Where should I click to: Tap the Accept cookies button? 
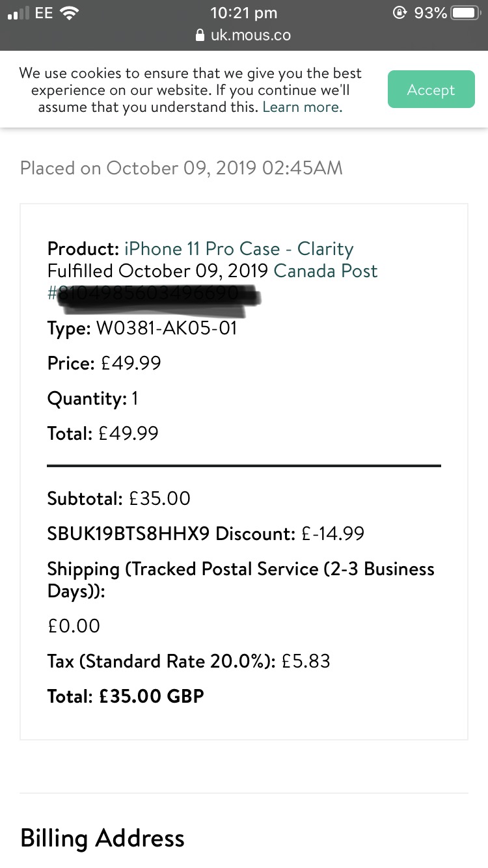coord(431,90)
